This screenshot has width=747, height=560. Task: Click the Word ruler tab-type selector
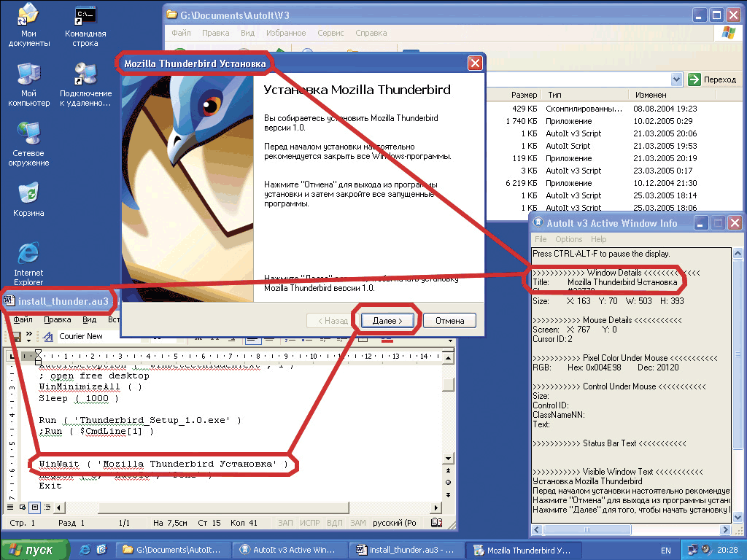(13, 356)
